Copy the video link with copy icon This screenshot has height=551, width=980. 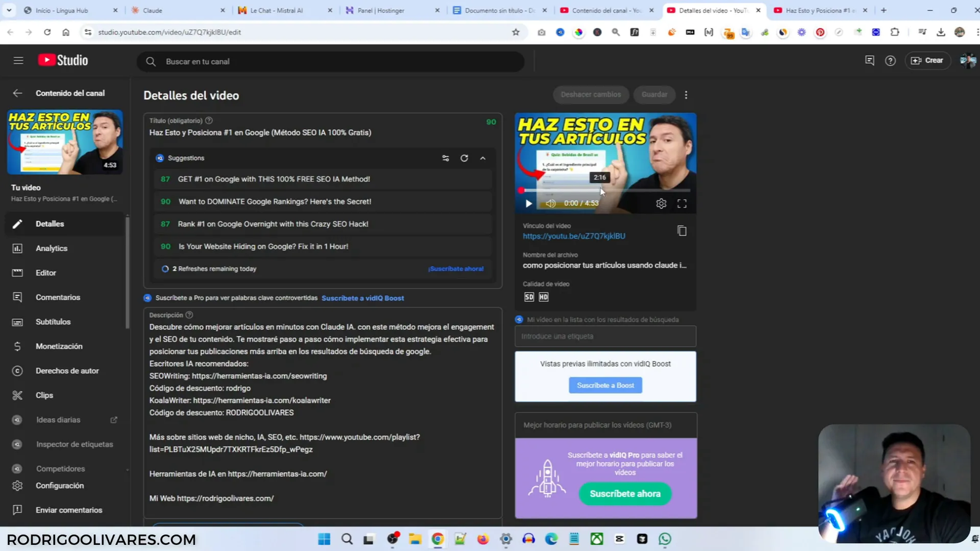(x=682, y=231)
